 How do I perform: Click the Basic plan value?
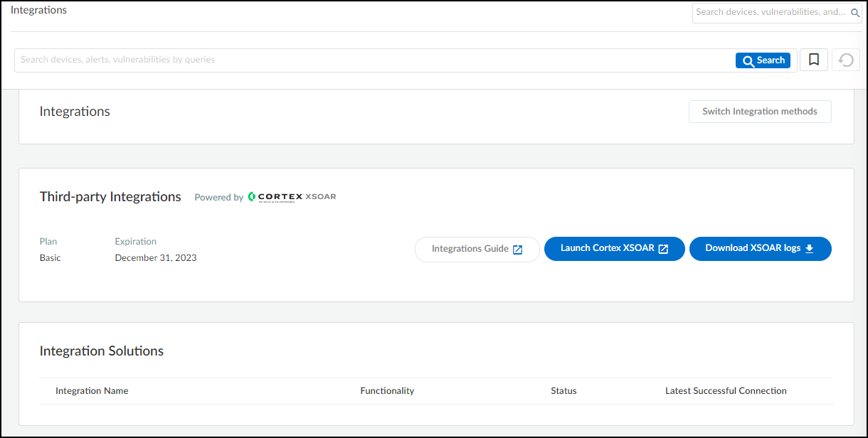(x=51, y=258)
